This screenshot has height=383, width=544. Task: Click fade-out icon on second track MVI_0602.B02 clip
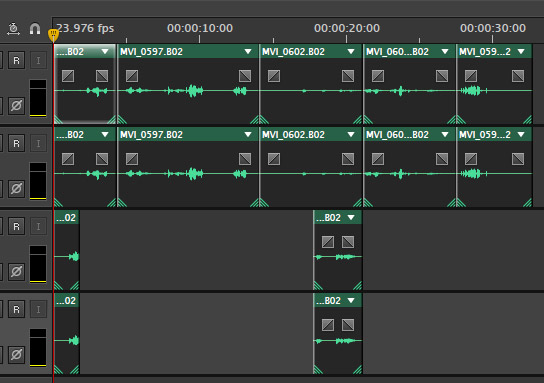click(x=348, y=159)
